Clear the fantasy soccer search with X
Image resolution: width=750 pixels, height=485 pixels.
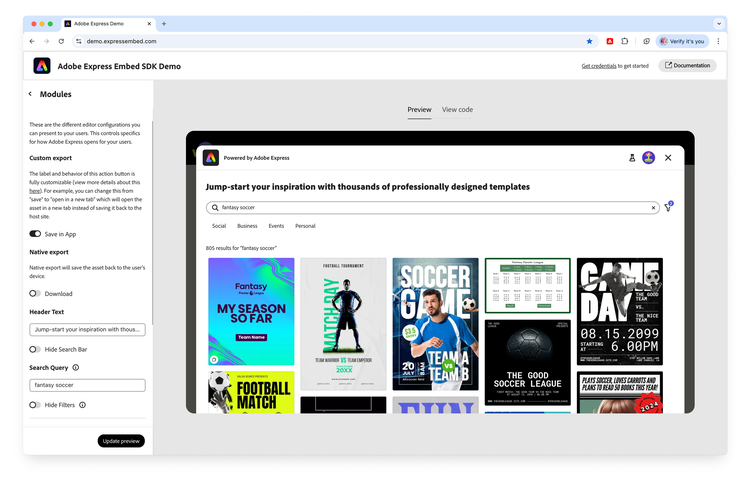coord(653,208)
